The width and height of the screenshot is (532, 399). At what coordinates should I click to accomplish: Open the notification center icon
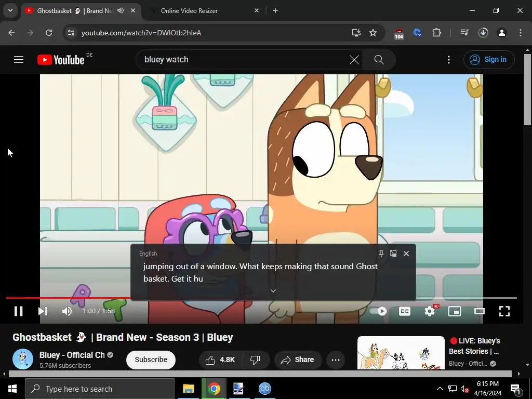point(515,389)
